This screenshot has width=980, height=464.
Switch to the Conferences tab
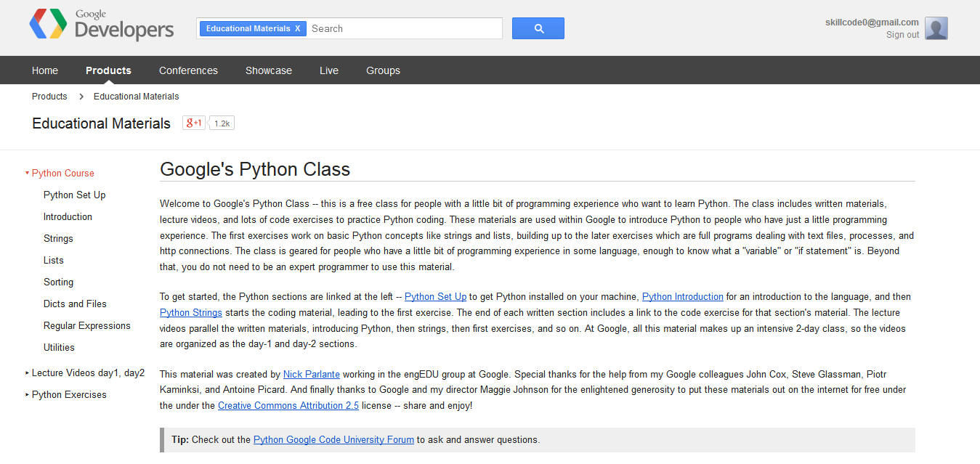(x=188, y=70)
